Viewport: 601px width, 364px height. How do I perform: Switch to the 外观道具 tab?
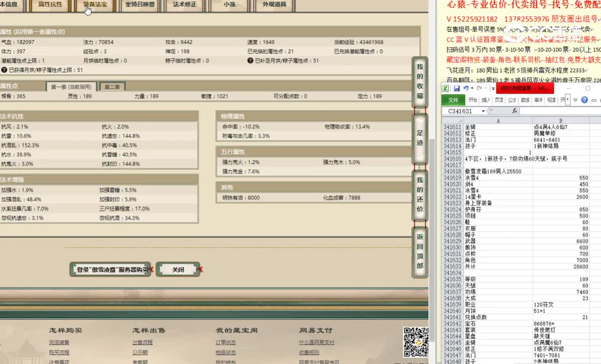[274, 5]
